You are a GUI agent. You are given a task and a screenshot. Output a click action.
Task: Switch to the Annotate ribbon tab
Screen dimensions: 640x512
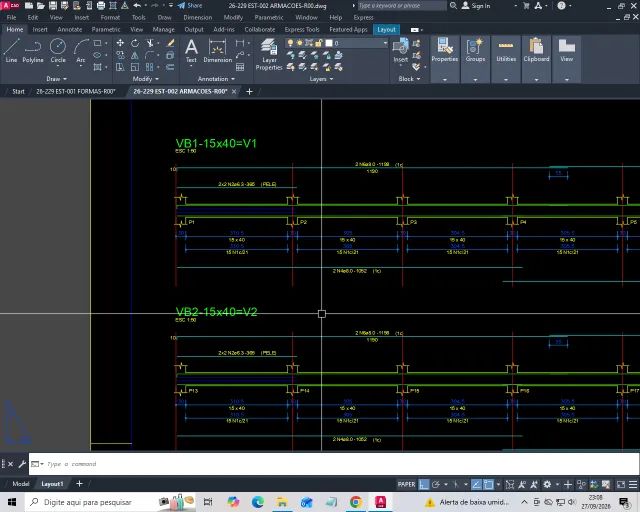(x=70, y=29)
